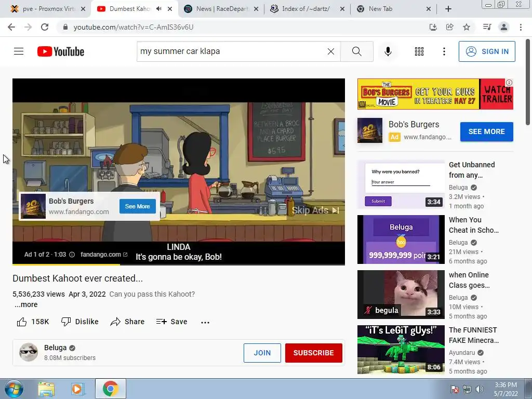Like the video (158K)

(33, 322)
